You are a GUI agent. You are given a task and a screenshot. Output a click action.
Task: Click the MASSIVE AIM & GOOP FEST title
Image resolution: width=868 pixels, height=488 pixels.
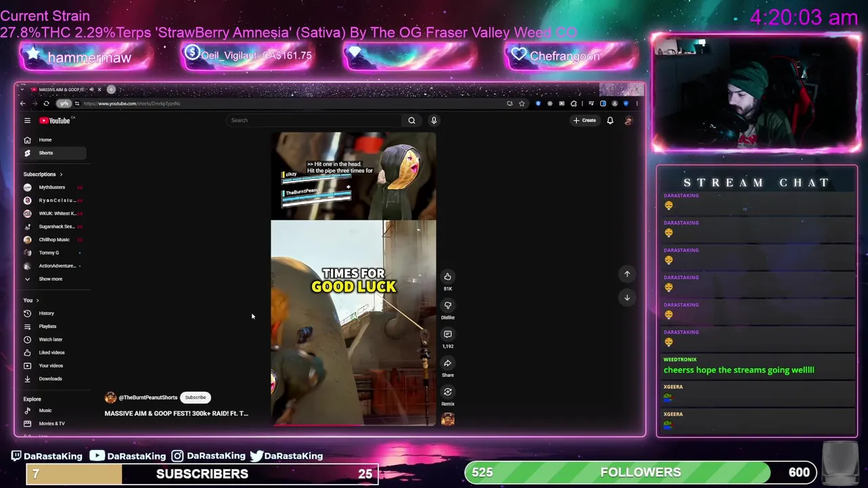(176, 413)
